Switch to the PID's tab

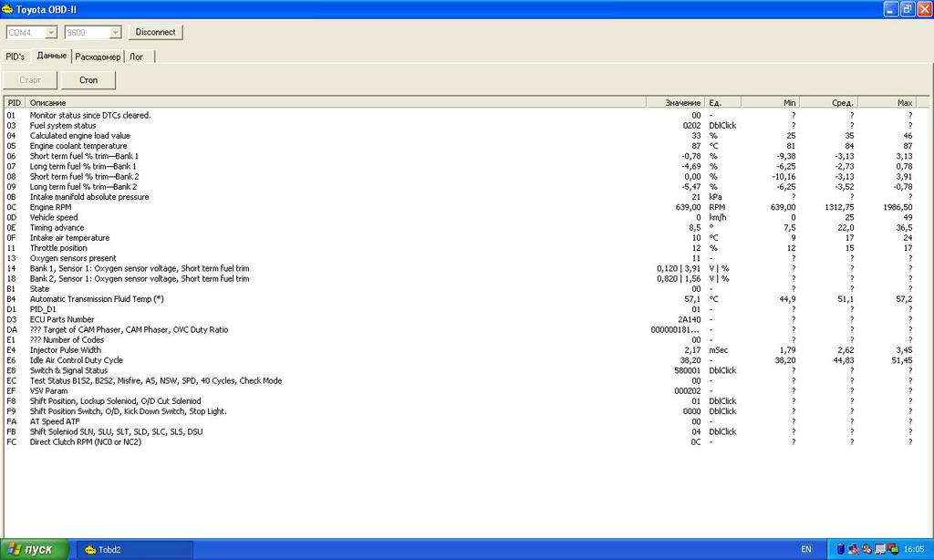click(16, 57)
